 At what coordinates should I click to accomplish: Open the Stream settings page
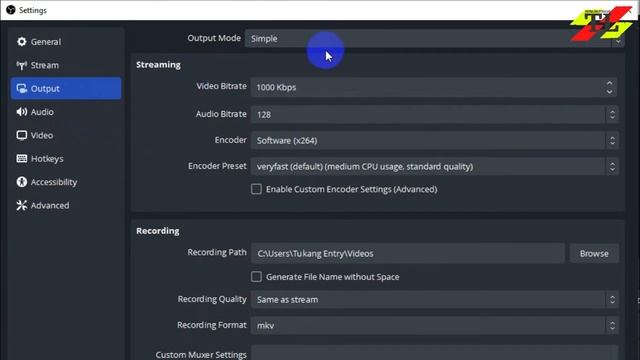coord(66,65)
